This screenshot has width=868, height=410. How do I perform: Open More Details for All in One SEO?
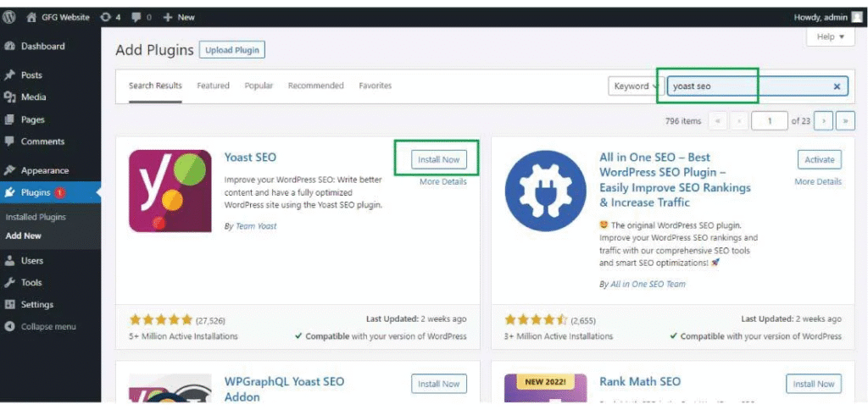[818, 181]
